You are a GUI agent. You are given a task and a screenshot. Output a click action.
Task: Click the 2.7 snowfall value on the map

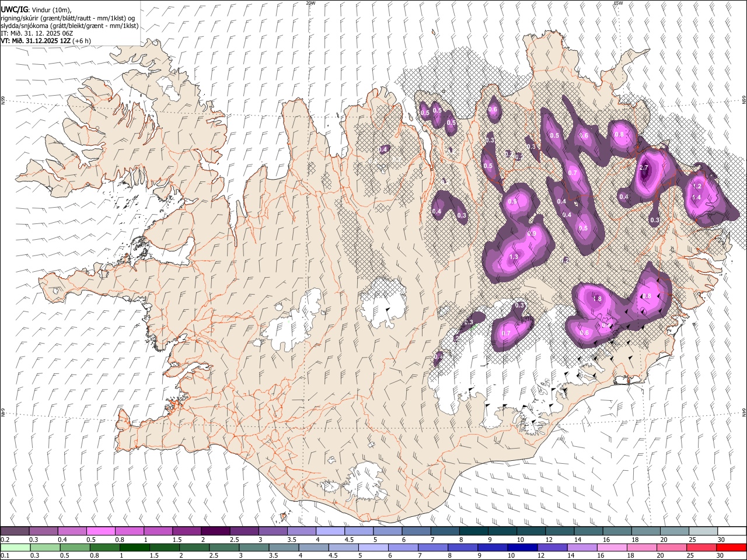[x=644, y=168]
